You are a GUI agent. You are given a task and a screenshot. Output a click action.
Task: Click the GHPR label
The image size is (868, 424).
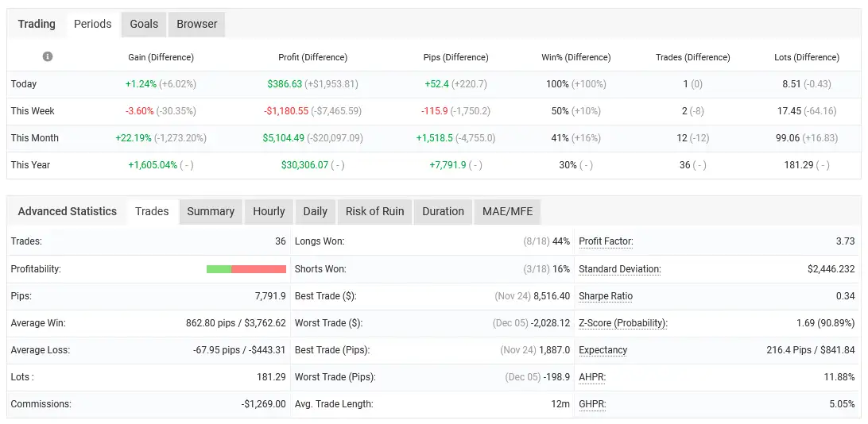[x=593, y=404]
